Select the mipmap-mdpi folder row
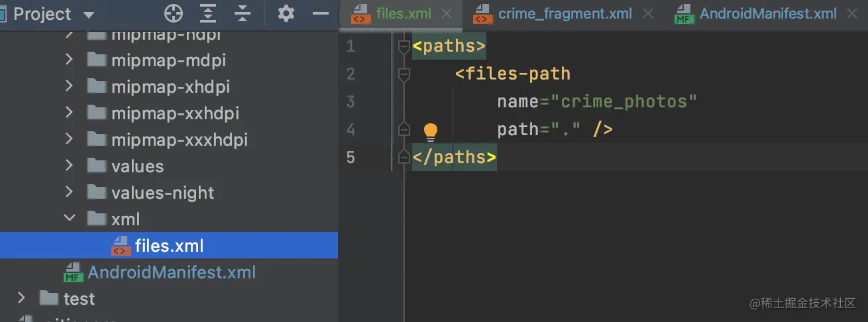 [x=169, y=60]
